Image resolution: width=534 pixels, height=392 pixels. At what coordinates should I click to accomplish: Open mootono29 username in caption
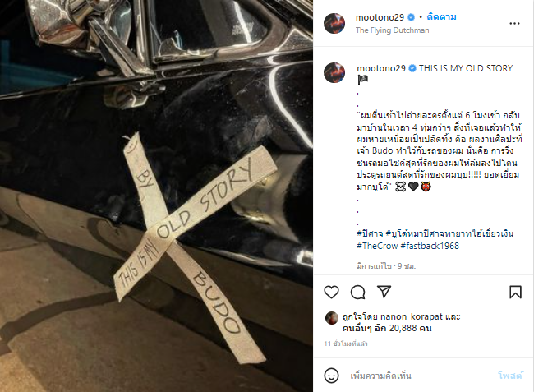[x=381, y=68]
